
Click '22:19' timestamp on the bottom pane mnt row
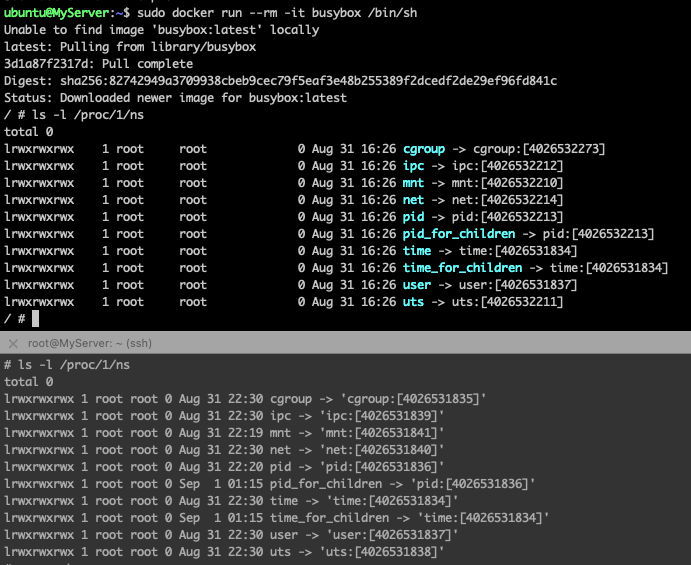click(245, 433)
